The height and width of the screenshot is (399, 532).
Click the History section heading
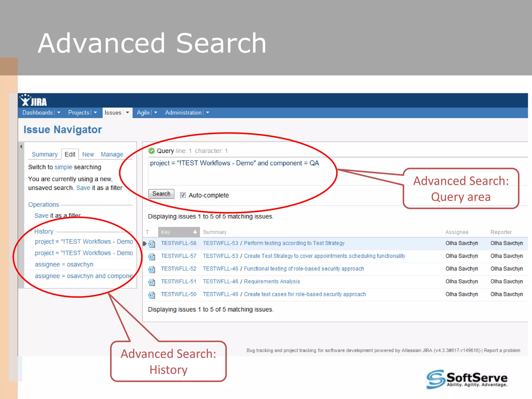tap(44, 231)
